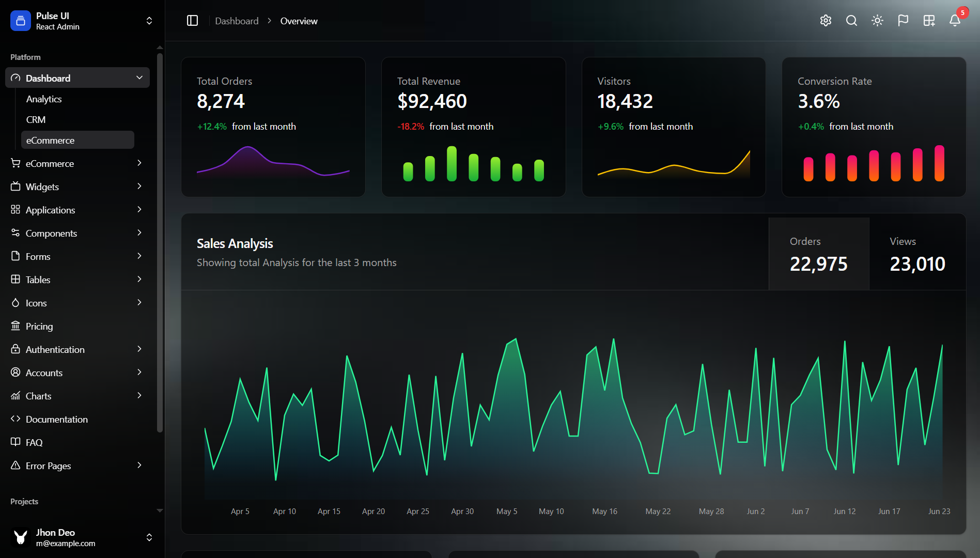Click the Pulse UI logo icon
This screenshot has width=980, height=558.
21,21
